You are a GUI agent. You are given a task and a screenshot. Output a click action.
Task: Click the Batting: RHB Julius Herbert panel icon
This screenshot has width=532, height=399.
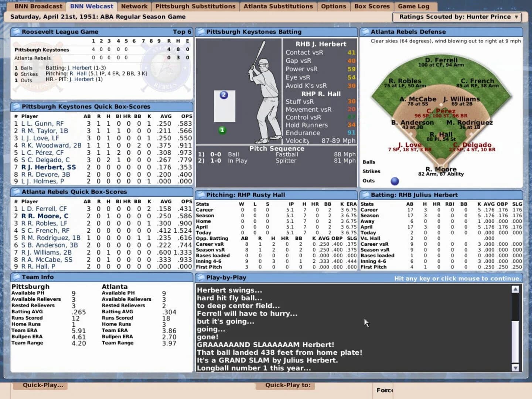pyautogui.click(x=366, y=195)
